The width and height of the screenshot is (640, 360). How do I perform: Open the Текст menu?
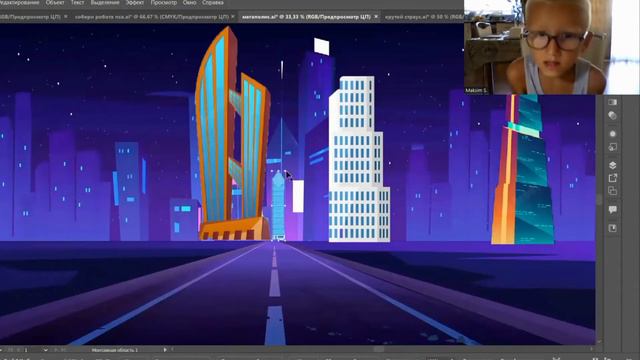click(x=78, y=2)
